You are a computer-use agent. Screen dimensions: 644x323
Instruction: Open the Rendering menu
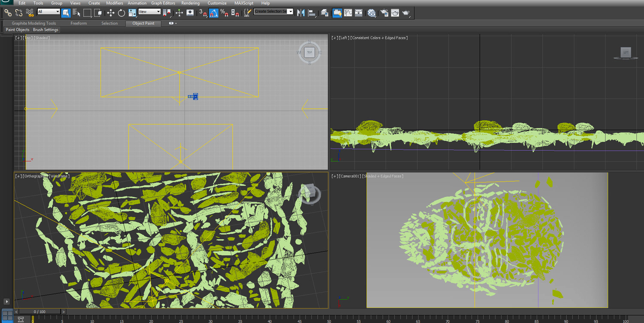190,3
